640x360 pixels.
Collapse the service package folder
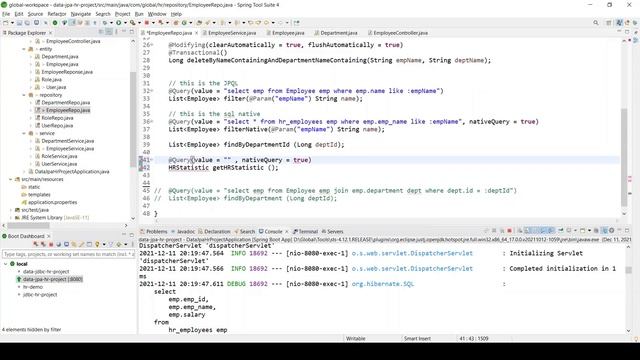click(x=24, y=133)
